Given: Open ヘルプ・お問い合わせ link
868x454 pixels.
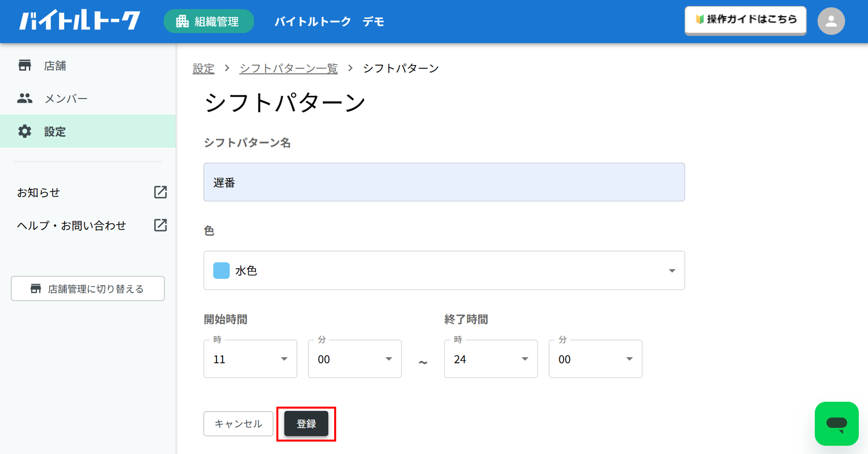Looking at the screenshot, I should coord(71,225).
